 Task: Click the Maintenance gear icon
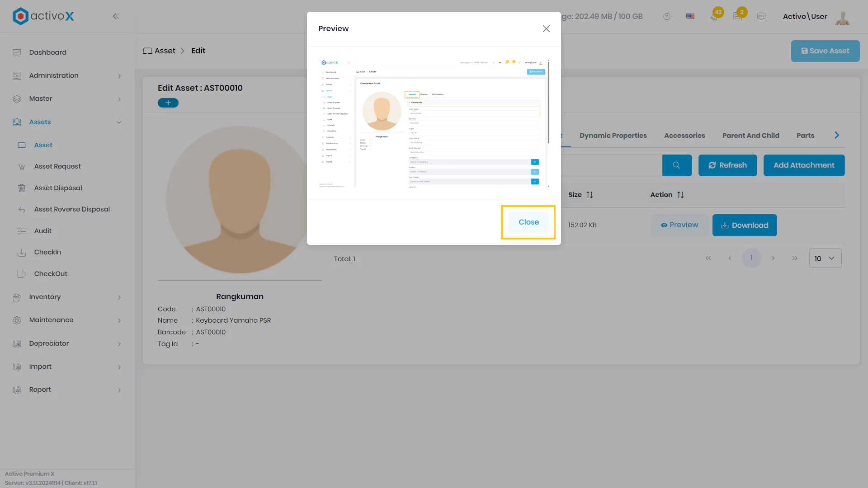coord(17,320)
